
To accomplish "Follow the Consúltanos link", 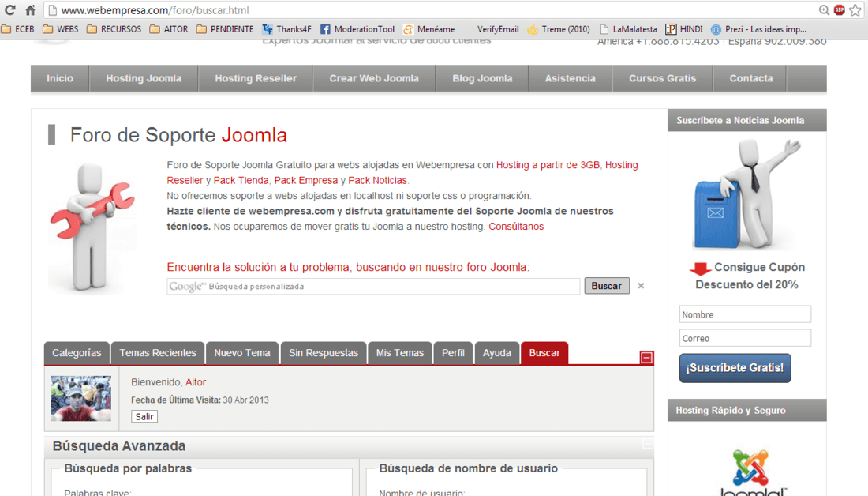I will click(516, 227).
